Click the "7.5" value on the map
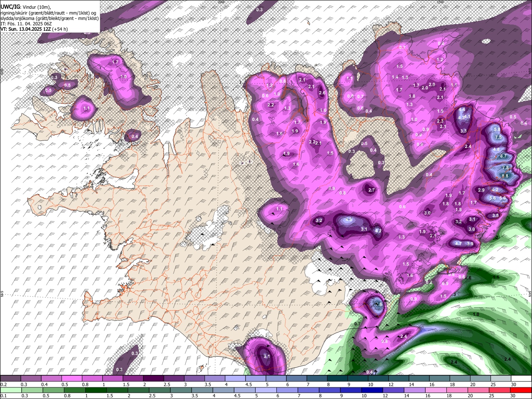 tap(499, 137)
